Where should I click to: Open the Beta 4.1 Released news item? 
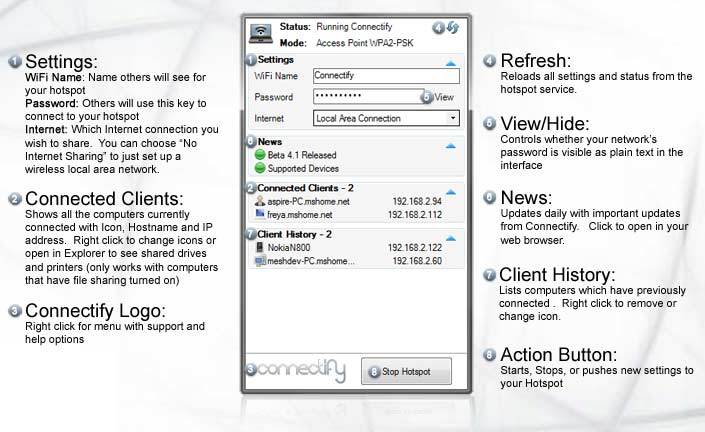click(302, 155)
